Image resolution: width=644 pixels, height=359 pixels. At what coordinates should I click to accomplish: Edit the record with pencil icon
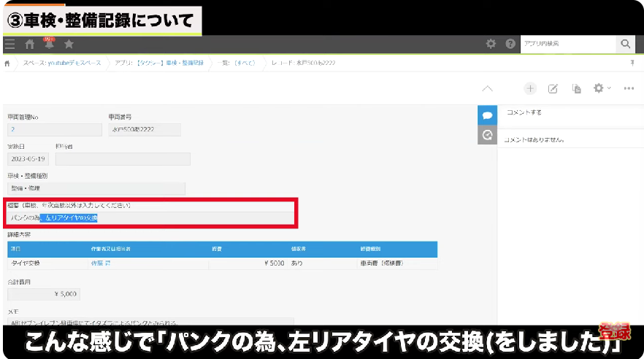pos(553,88)
